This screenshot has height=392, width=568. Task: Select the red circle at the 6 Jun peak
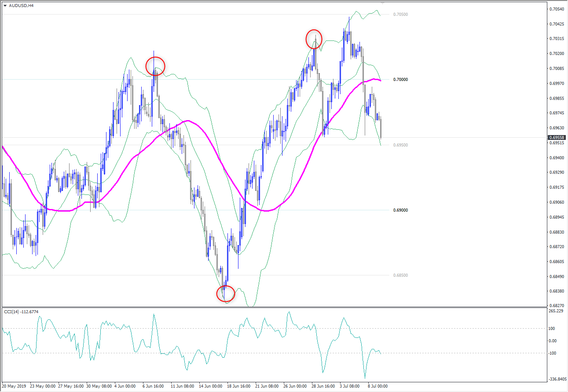[x=155, y=66]
